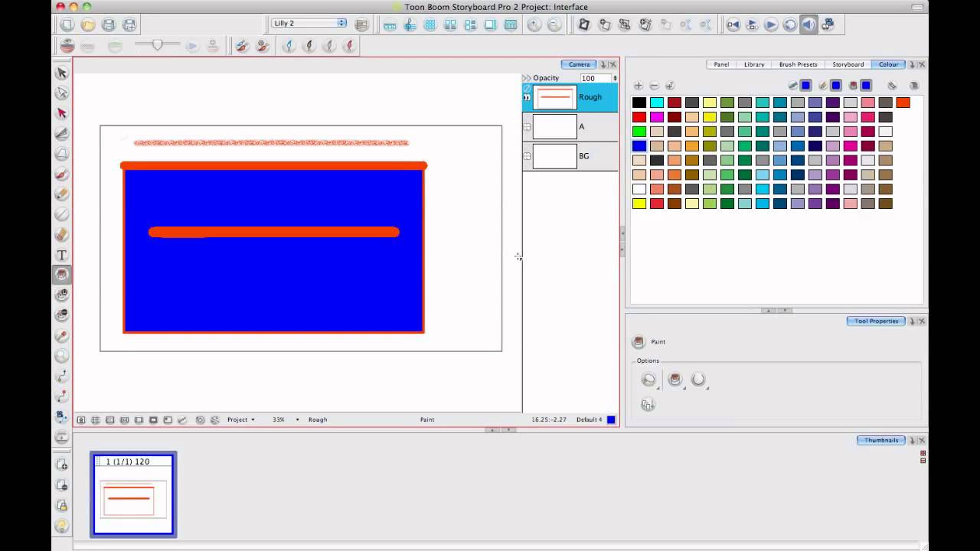Click the Opacity value stepper arrows
Image resolution: width=980 pixels, height=551 pixels.
(615, 78)
